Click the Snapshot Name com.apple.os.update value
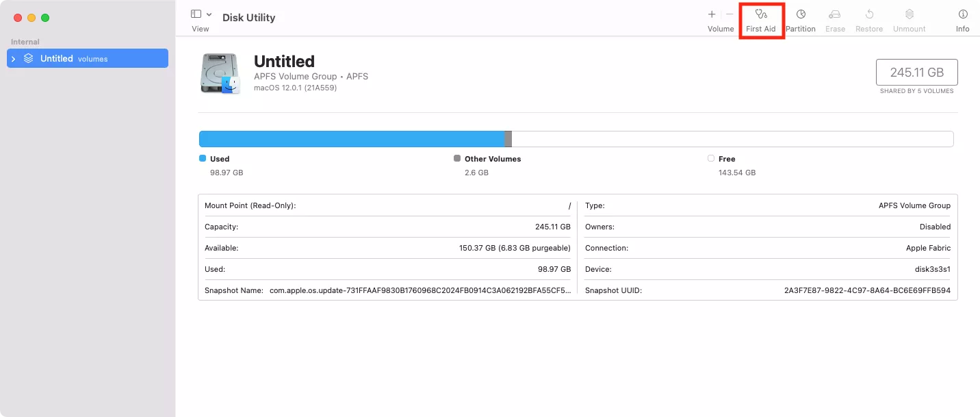Image resolution: width=980 pixels, height=417 pixels. click(x=420, y=290)
